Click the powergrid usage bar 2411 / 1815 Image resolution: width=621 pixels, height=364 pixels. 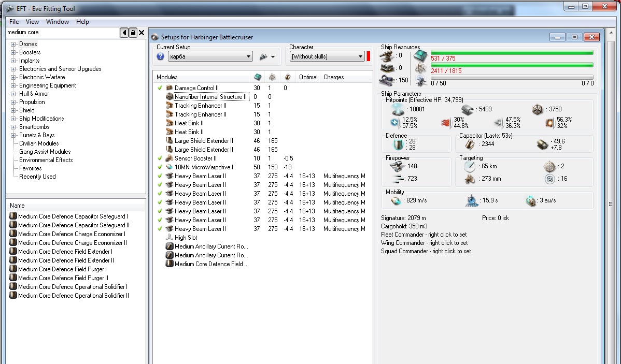[x=512, y=65]
